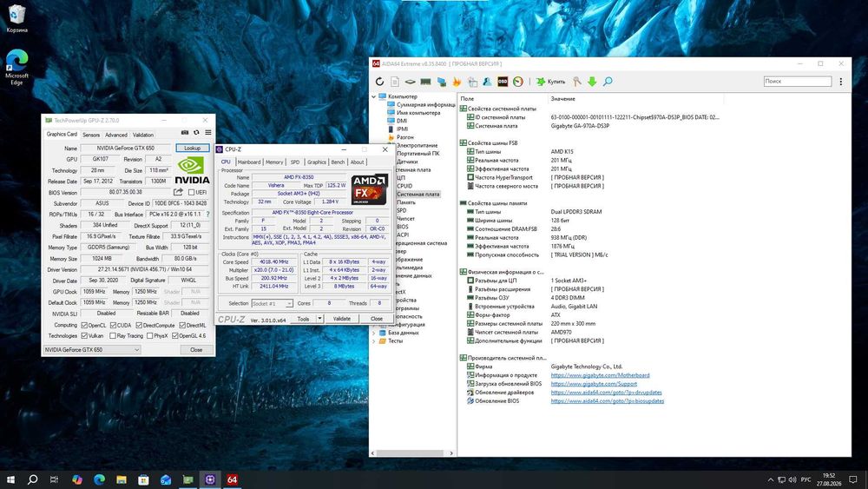Collapse the Компьютер tree node in AIDA64
868x489 pixels.
(373, 96)
